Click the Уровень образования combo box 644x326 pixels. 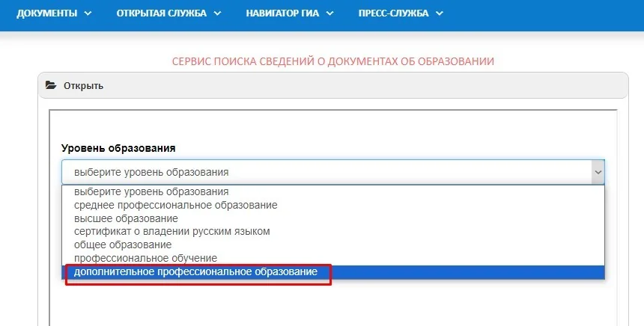click(x=333, y=172)
